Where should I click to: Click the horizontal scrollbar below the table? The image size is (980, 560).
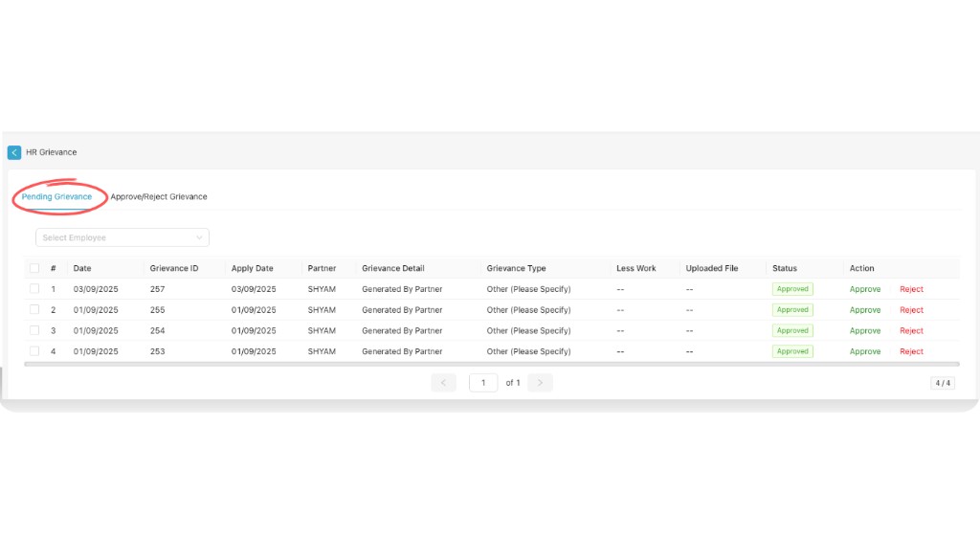pyautogui.click(x=383, y=365)
